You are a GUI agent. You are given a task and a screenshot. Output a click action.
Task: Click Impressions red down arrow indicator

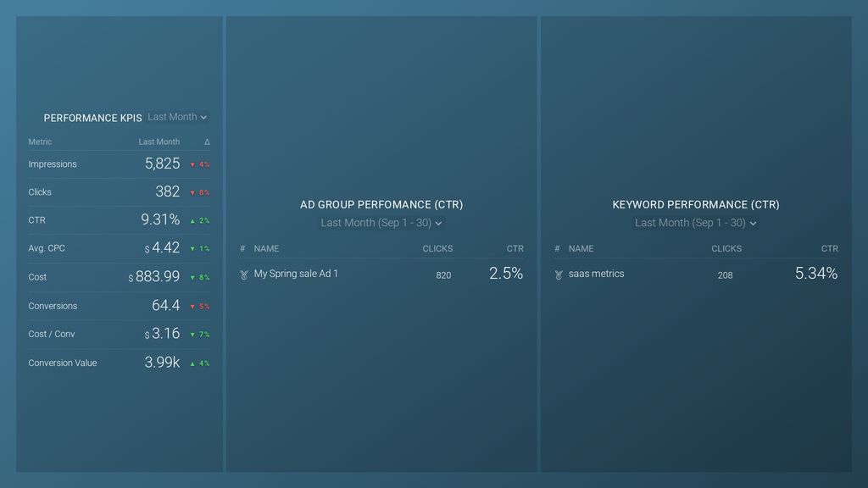[192, 164]
